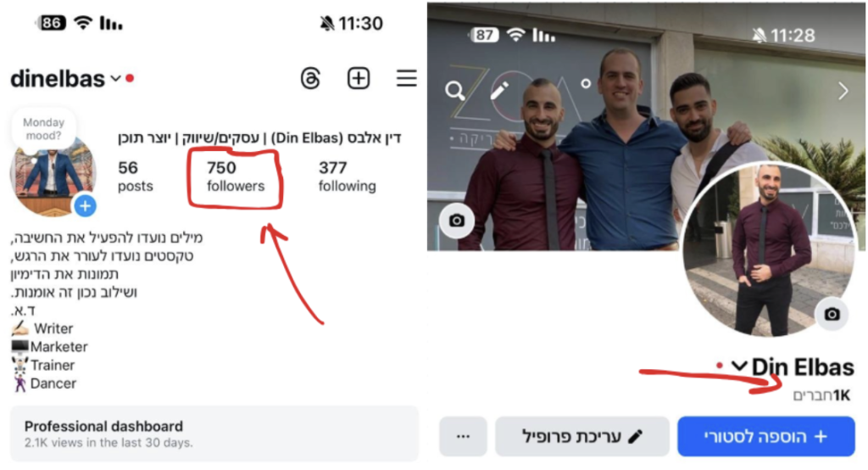Expand the dinelbas account switcher dropdown
Screen dimensions: 868x470
[x=115, y=79]
